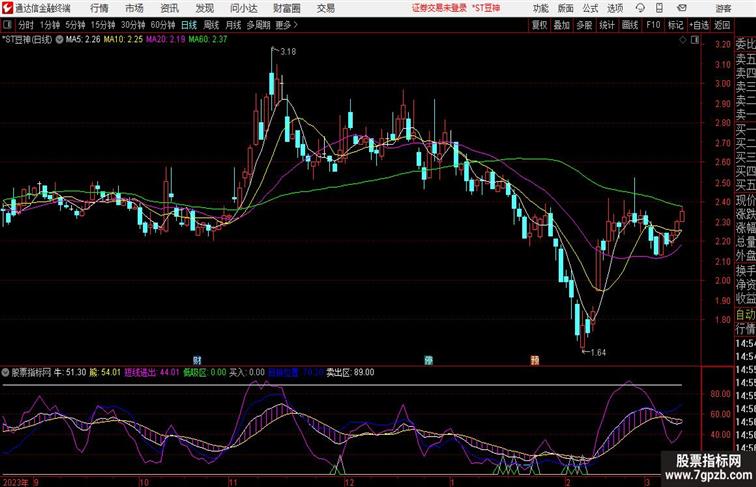Open the 问小达 menu
Viewport: 756px width, 487px height.
(244, 8)
